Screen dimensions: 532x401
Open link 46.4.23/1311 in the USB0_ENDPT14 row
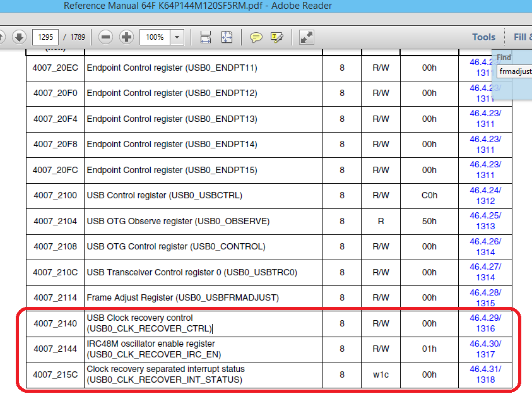tap(485, 145)
